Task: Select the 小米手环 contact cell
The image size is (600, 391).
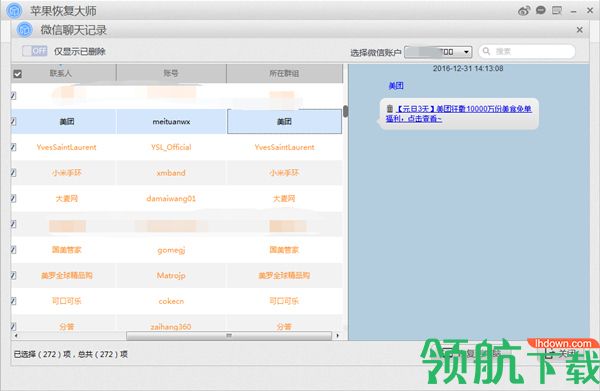Action: (67, 173)
